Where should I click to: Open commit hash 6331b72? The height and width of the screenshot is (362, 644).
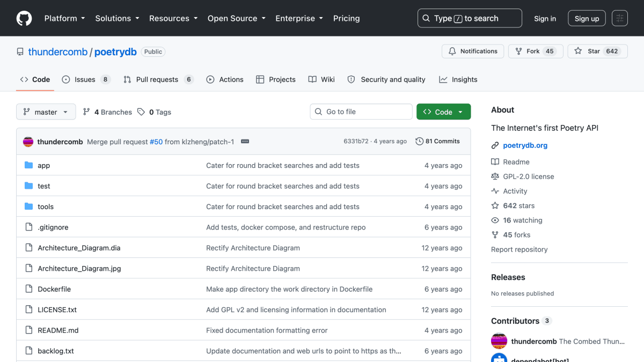click(x=356, y=142)
